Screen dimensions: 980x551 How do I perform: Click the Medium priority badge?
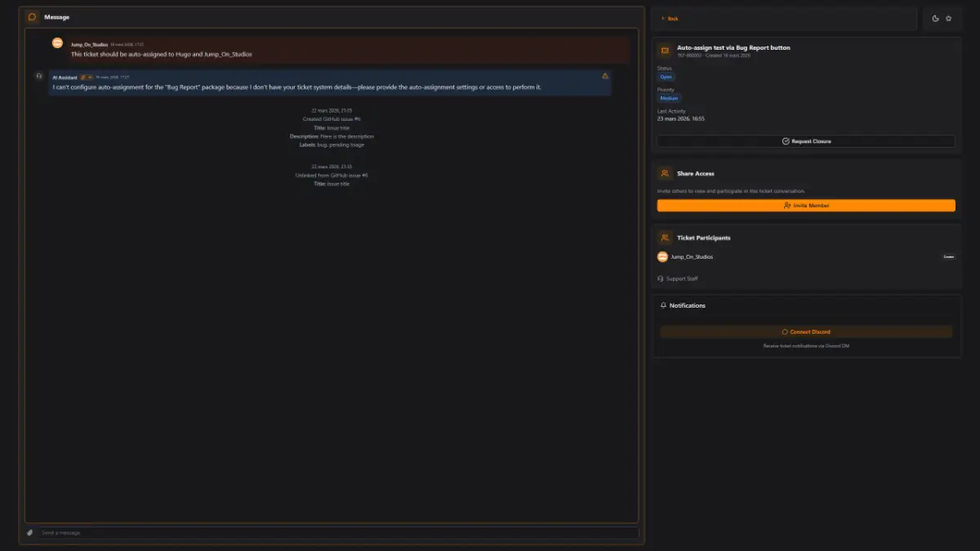[669, 98]
